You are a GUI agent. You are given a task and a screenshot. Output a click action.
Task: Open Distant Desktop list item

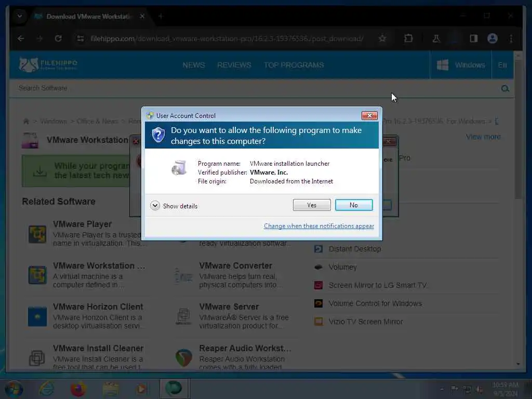click(354, 249)
